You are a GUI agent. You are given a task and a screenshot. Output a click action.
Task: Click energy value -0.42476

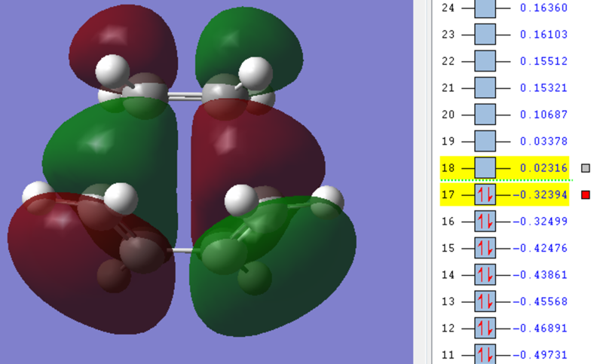[540, 248]
